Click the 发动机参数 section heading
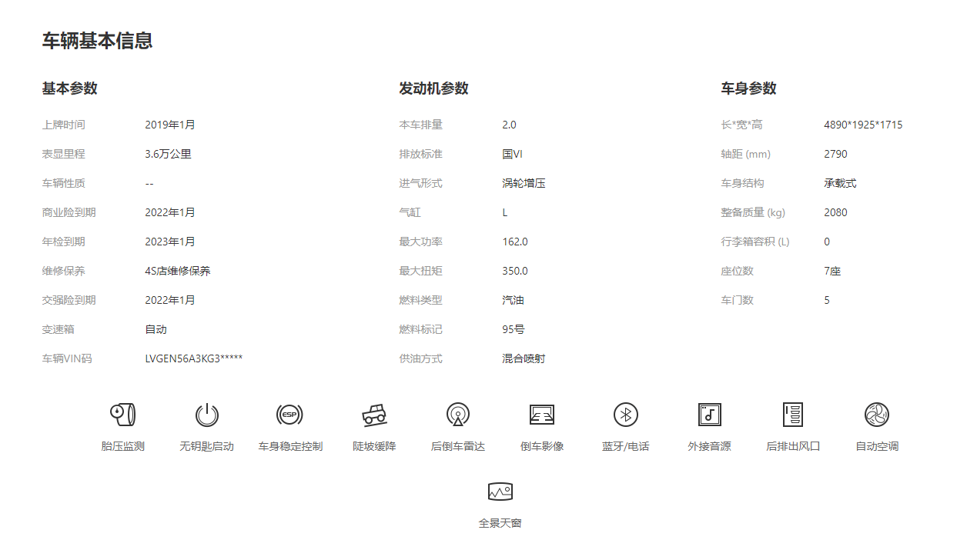This screenshot has width=967, height=560. click(x=433, y=88)
